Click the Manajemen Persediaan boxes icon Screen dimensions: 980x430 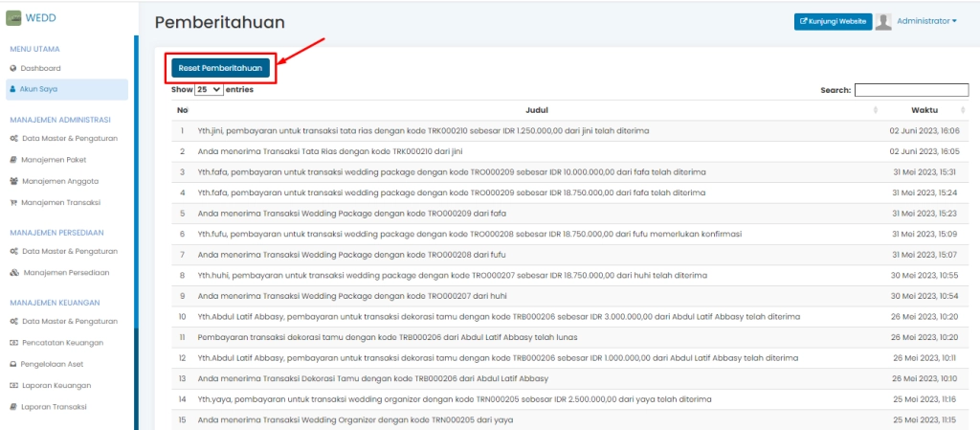(x=13, y=272)
